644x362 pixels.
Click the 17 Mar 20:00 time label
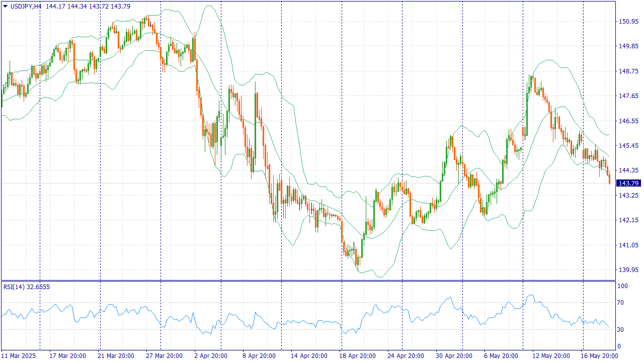click(66, 356)
